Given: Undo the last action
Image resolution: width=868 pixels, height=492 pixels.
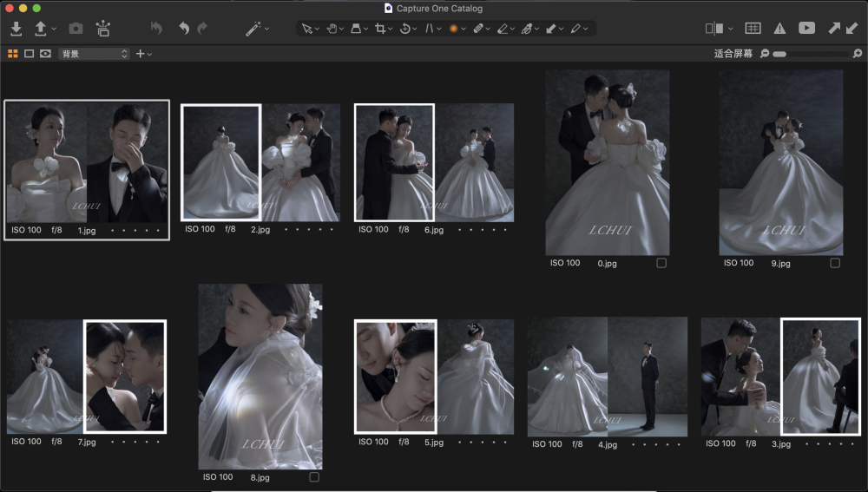Looking at the screenshot, I should click(x=183, y=29).
